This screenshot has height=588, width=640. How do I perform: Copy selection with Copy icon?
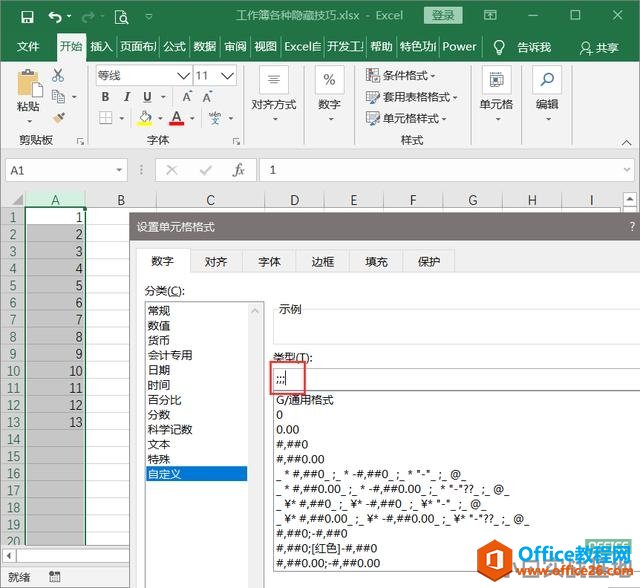(x=58, y=97)
